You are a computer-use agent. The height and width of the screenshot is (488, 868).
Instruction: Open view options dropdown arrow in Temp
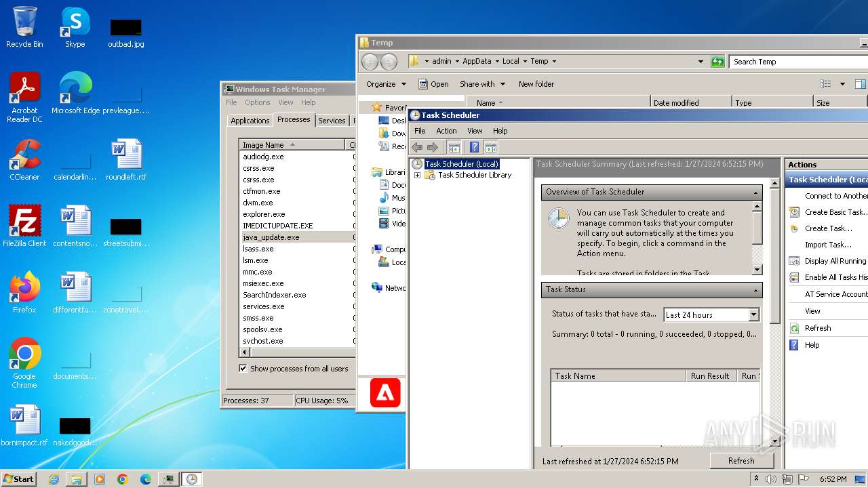pyautogui.click(x=842, y=84)
